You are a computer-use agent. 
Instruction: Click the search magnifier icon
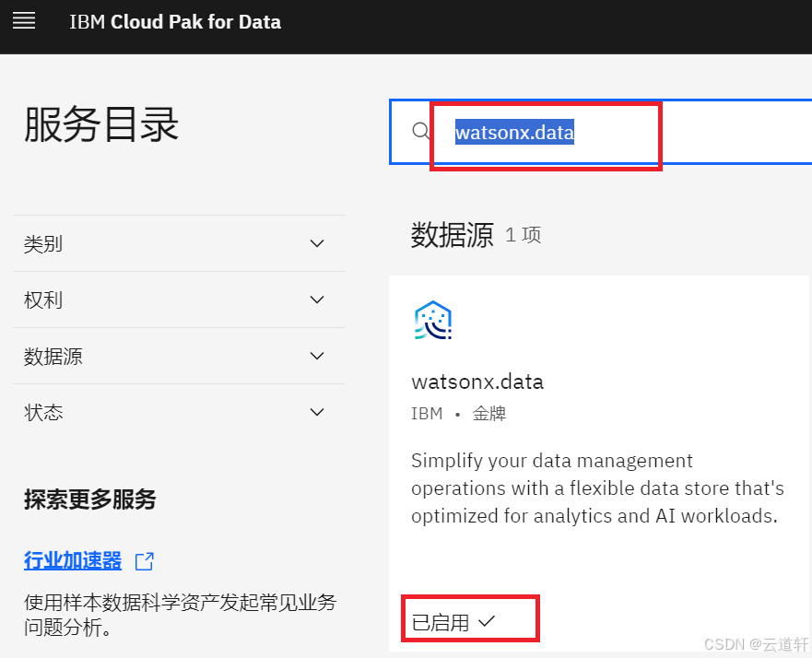420,131
